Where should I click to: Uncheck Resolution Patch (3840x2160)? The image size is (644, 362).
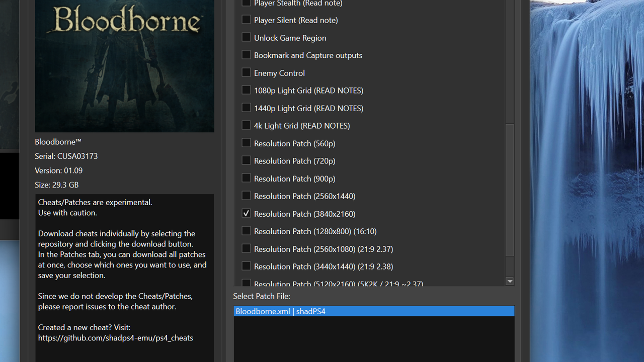point(246,213)
